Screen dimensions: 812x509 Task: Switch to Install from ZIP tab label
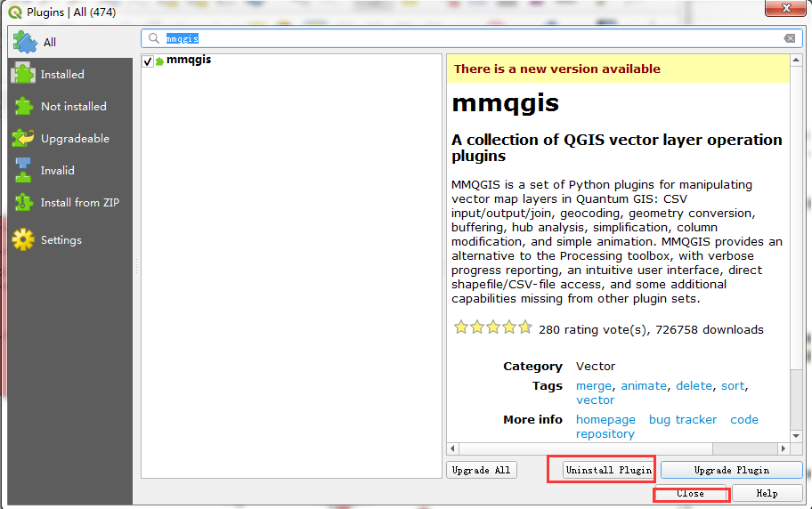pyautogui.click(x=80, y=203)
